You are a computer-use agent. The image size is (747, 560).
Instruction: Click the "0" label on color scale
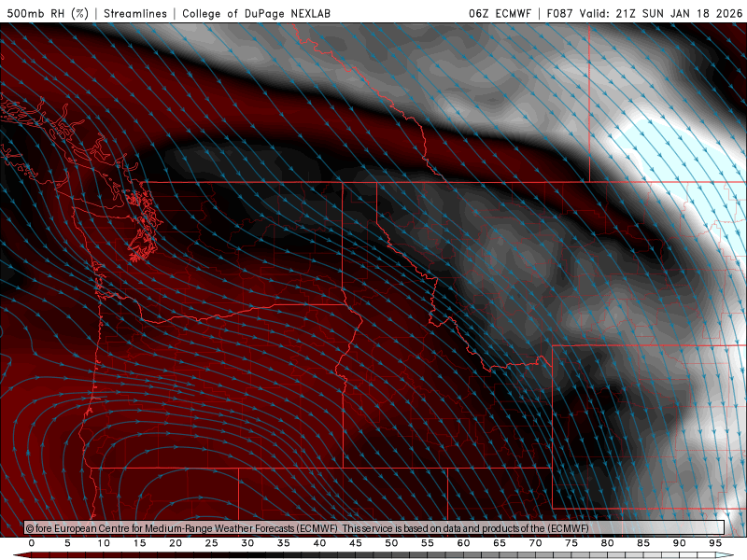(x=32, y=543)
